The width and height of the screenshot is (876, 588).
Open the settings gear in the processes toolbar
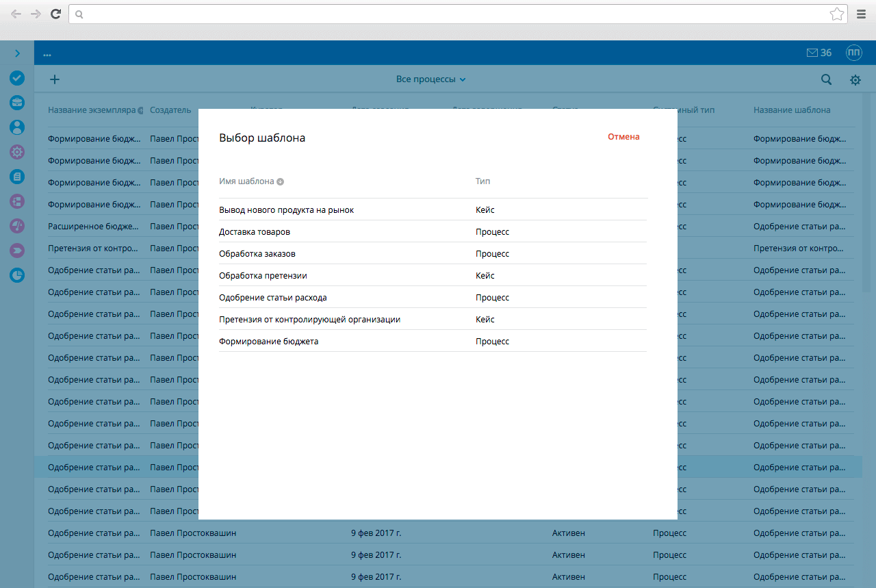coord(855,80)
